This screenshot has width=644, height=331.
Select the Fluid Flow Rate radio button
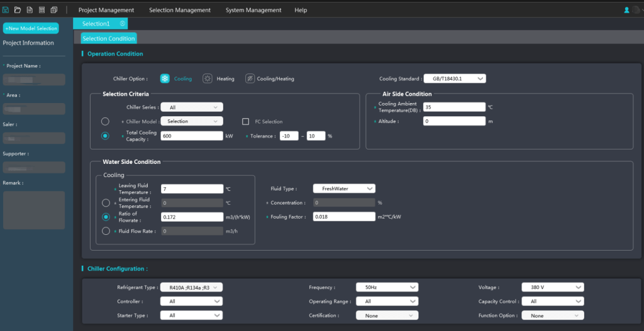pyautogui.click(x=106, y=231)
